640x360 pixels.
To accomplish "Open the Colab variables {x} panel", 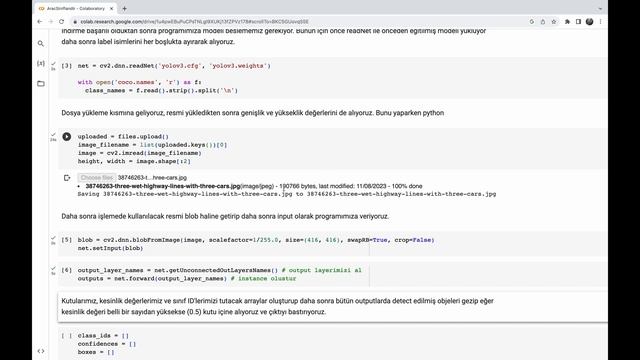I will click(41, 63).
